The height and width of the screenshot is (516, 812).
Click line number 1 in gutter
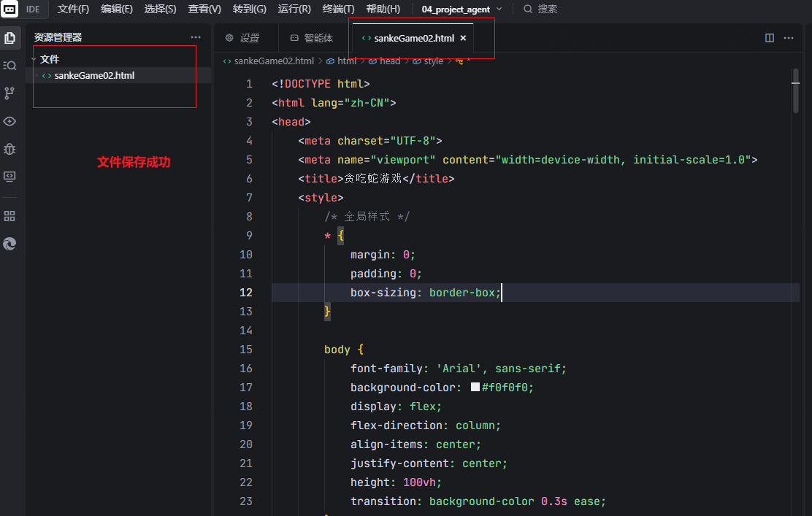(x=249, y=84)
